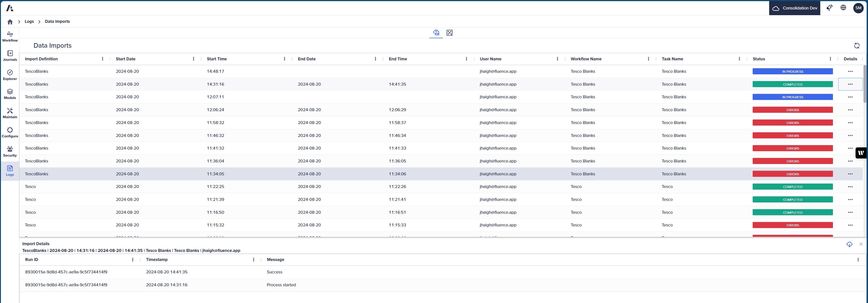Screen dimensions: 868x303
Task: Open the Logs sidebar section
Action: (x=10, y=171)
